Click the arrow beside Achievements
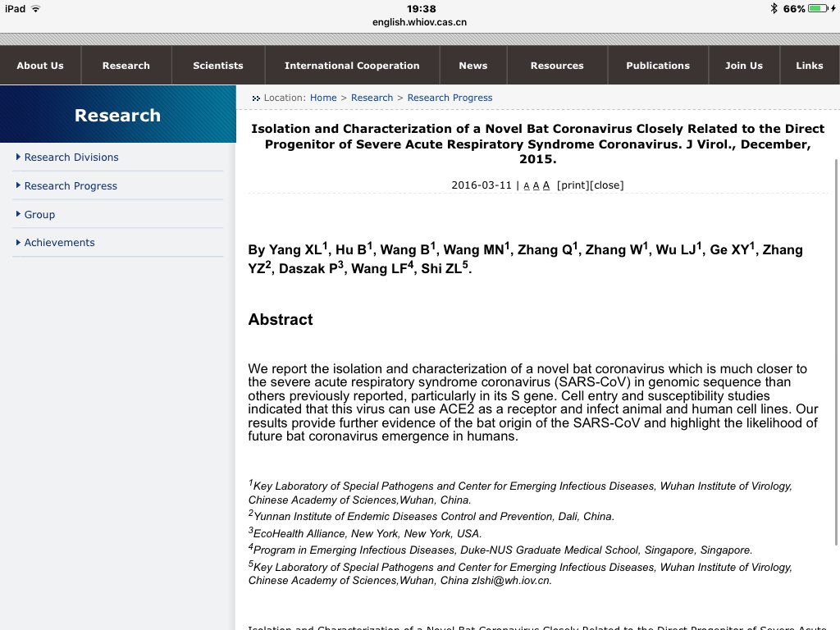This screenshot has width=840, height=630. tap(18, 242)
